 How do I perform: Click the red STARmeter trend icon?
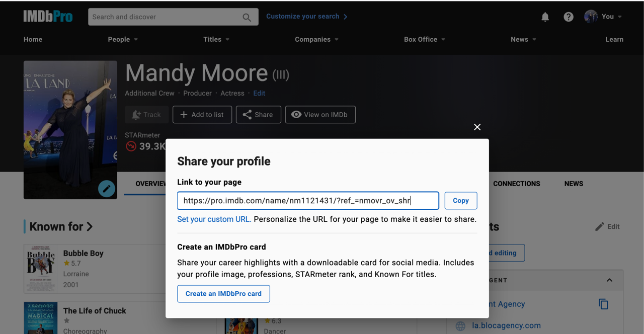coord(131,146)
